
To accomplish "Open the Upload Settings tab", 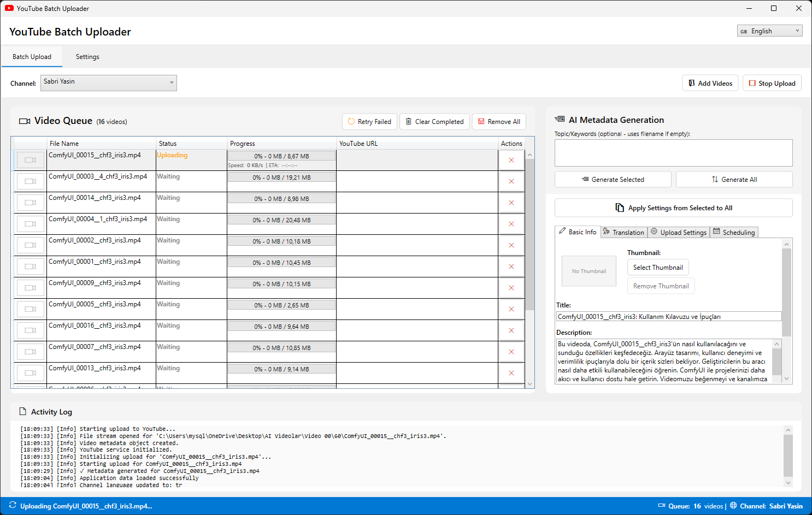I will pyautogui.click(x=679, y=232).
